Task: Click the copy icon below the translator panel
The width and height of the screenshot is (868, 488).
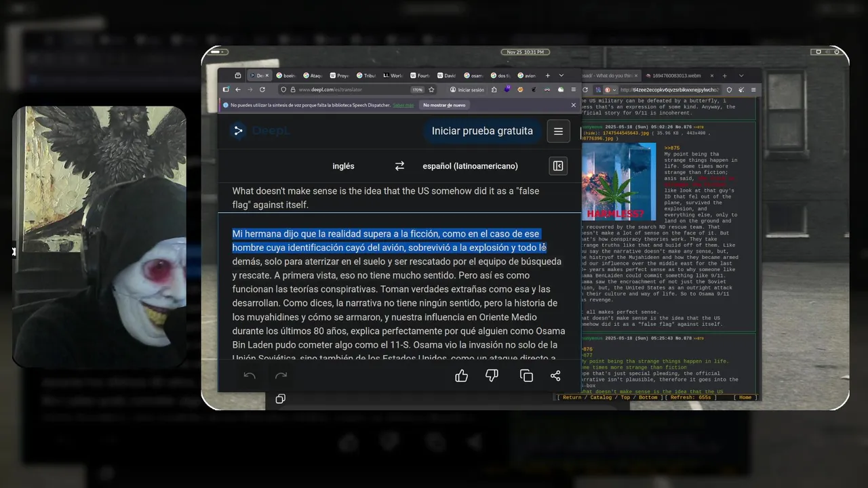Action: pos(280,399)
